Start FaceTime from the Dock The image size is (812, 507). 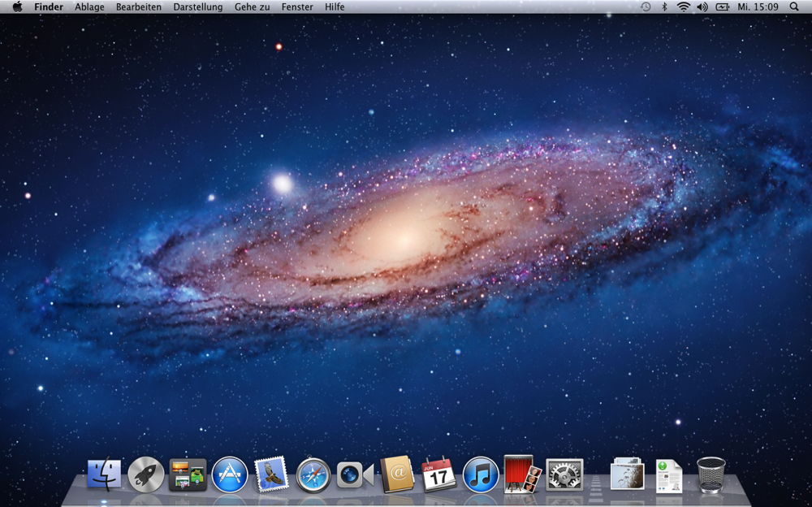pos(355,474)
